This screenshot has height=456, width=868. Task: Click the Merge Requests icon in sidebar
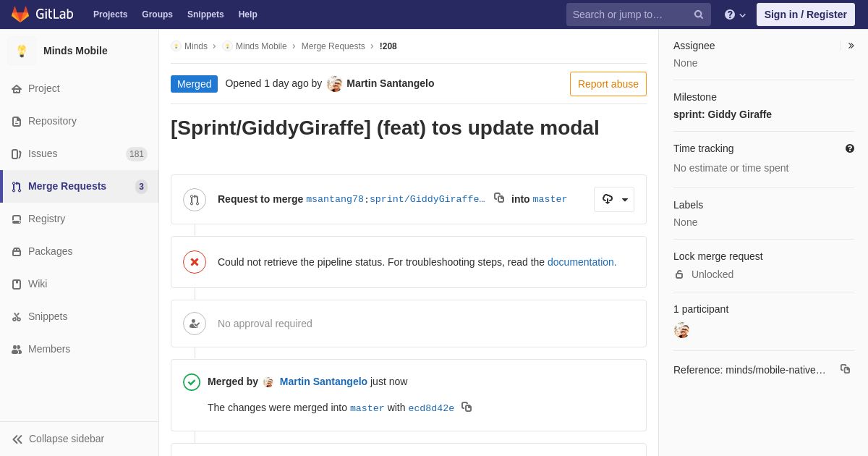(x=17, y=187)
